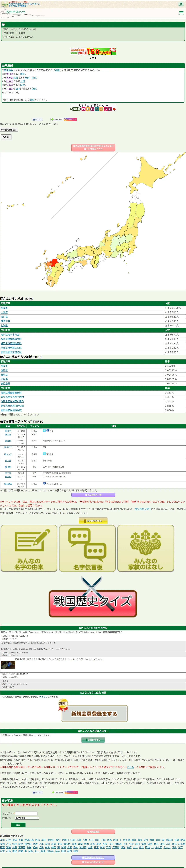
Task: Click the green 検索 button
Action: click(x=18, y=825)
